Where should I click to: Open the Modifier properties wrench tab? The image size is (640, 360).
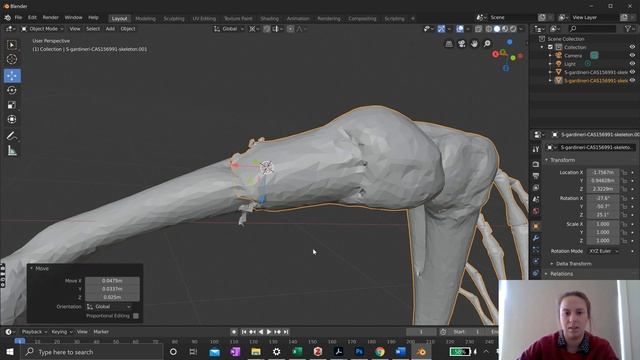(x=536, y=238)
